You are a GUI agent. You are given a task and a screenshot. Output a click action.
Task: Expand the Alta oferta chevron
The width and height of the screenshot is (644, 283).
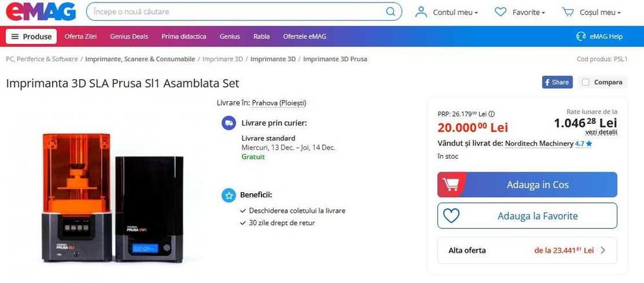click(603, 250)
